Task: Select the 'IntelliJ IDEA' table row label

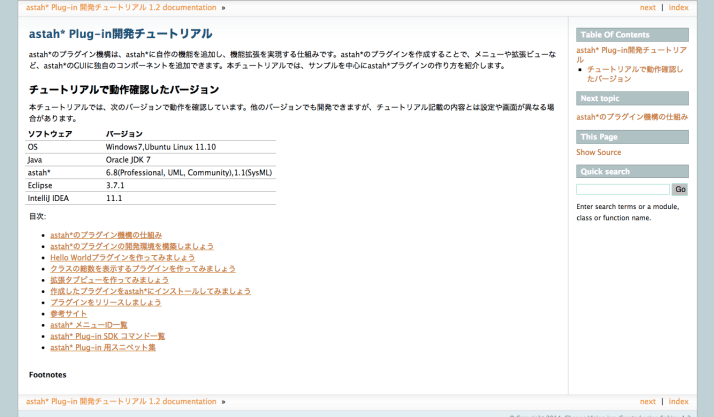Action: click(48, 198)
